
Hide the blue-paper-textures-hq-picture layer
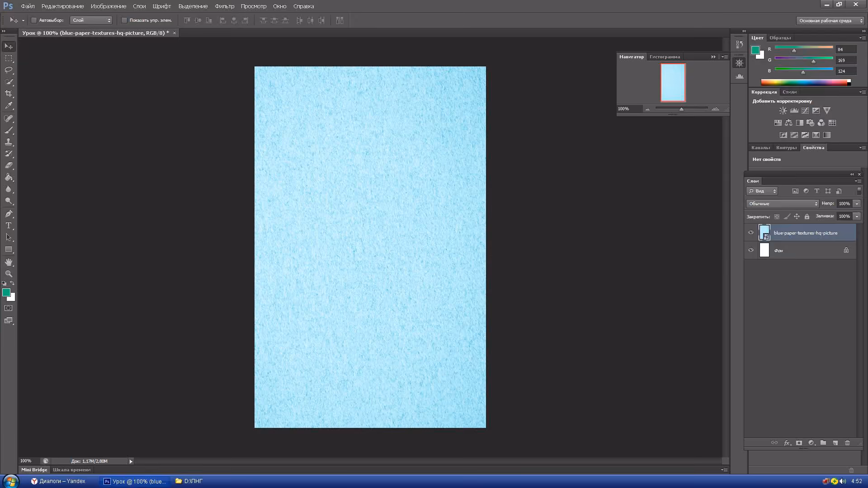point(751,233)
